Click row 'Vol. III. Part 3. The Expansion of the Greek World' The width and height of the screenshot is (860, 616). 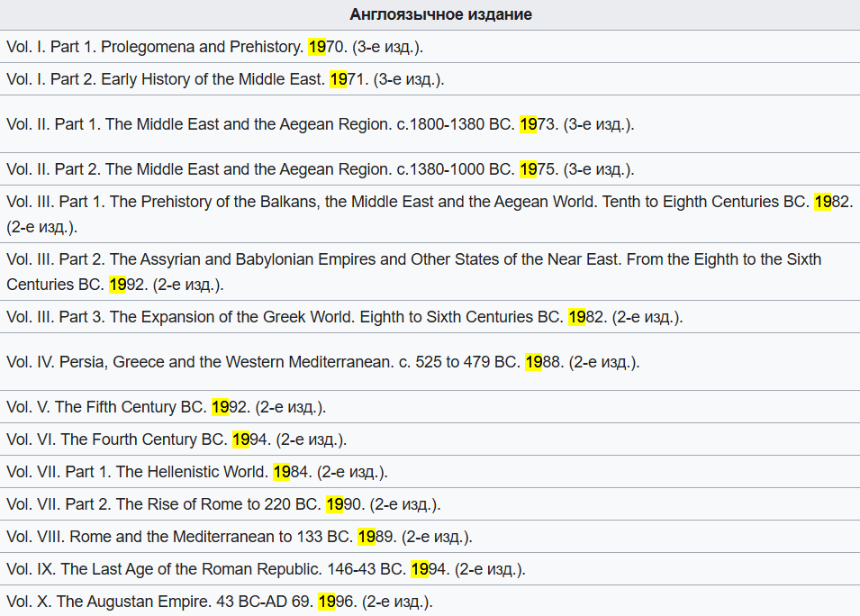coord(430,317)
